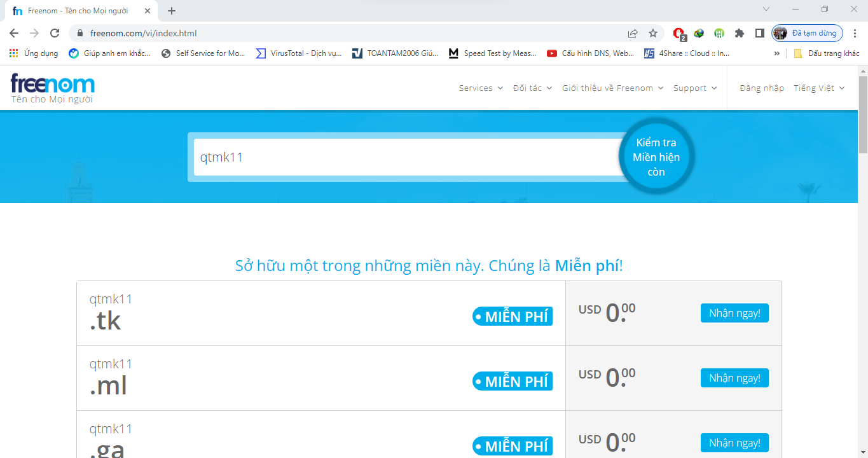Open a new browser tab

[x=172, y=11]
